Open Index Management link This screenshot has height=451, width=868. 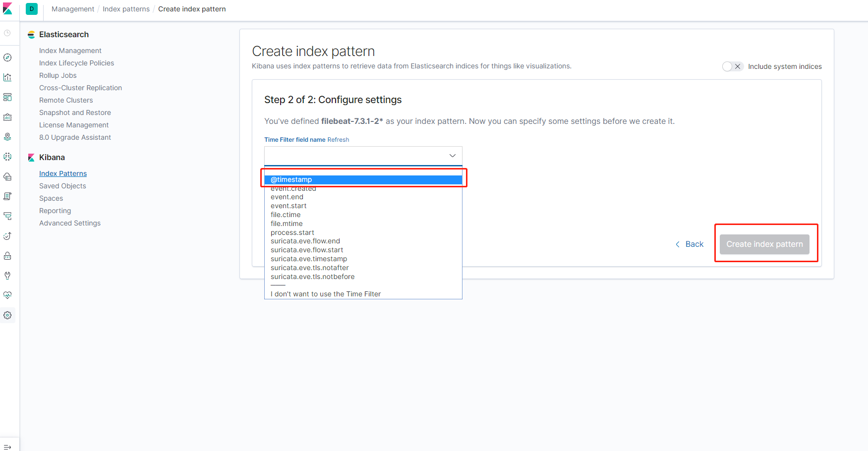[x=70, y=51]
